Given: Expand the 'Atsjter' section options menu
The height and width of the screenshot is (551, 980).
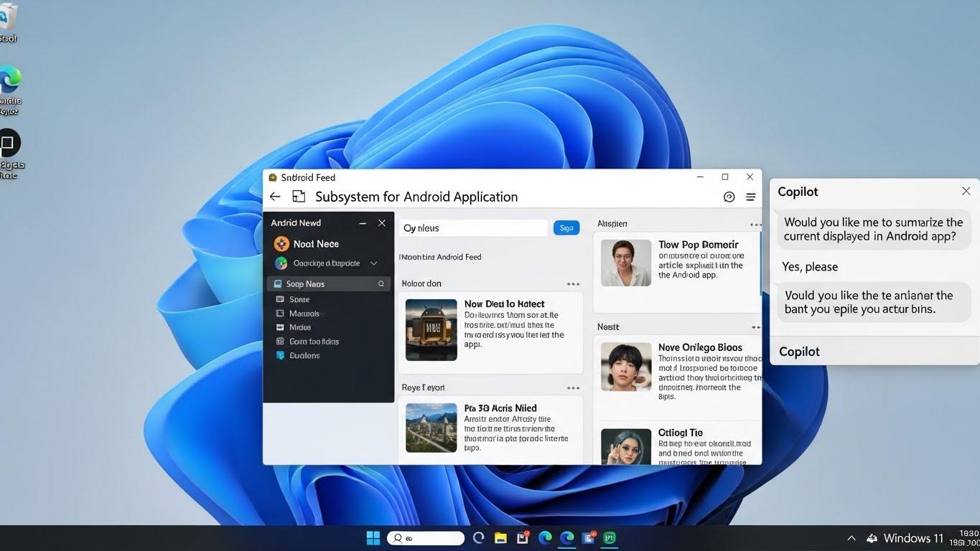Looking at the screenshot, I should point(756,223).
